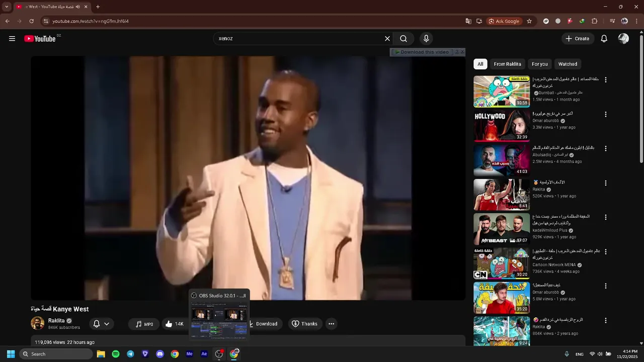
Task: Open the YouTube guide hamburger menu
Action: tap(12, 39)
